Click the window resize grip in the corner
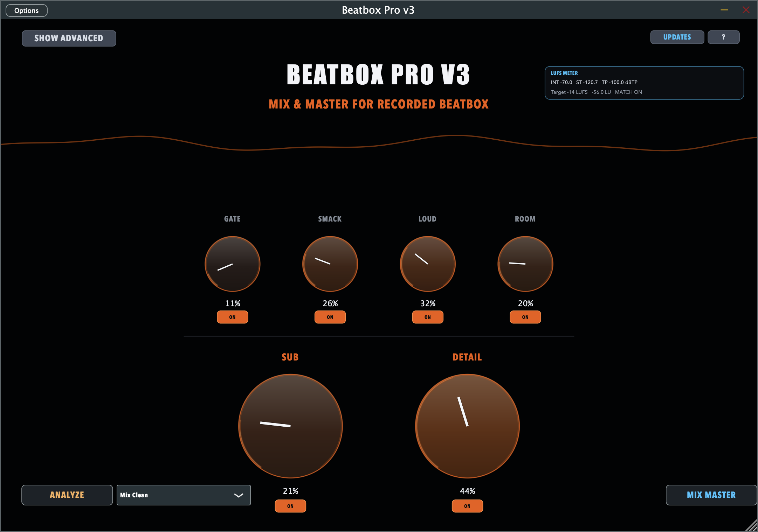Viewport: 758px width, 532px height. (751, 525)
